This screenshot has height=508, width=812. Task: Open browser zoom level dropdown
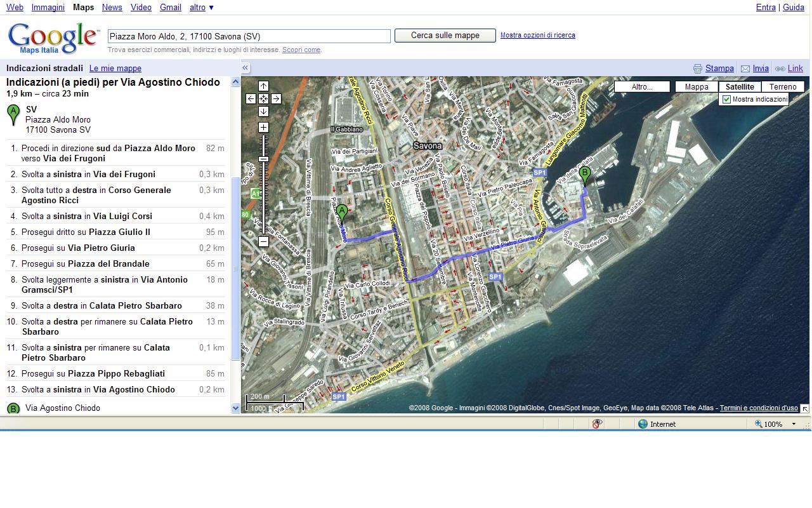(x=793, y=424)
